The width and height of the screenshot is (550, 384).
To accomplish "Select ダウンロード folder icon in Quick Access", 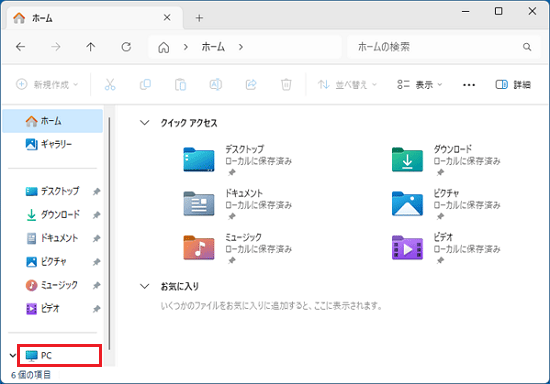I will (x=407, y=160).
